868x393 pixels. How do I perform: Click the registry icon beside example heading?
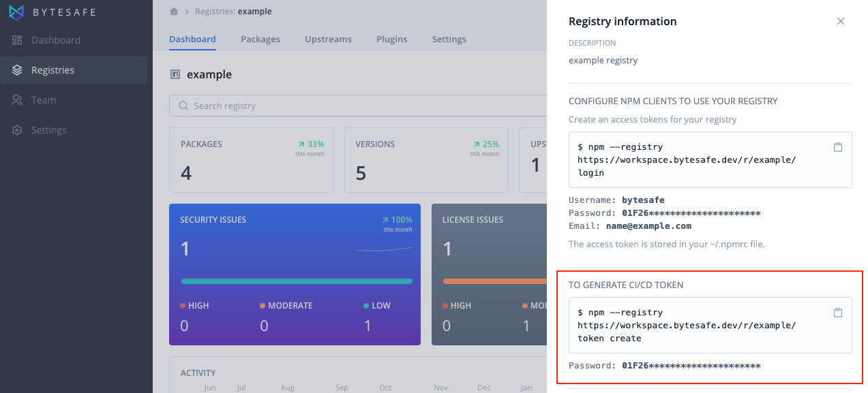pos(175,74)
